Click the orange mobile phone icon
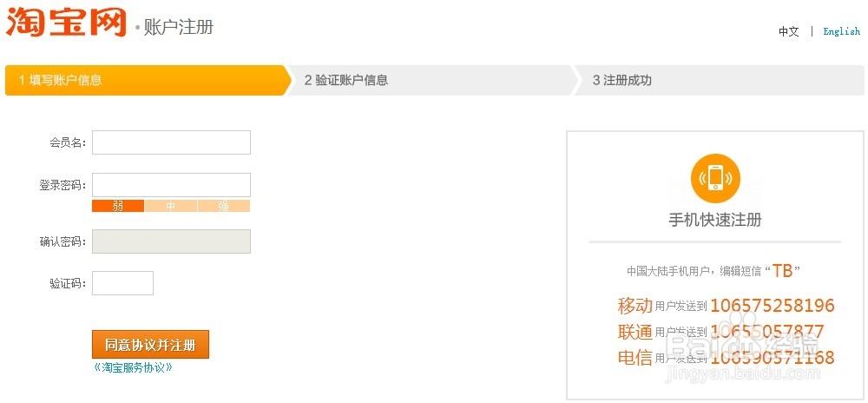Image resolution: width=868 pixels, height=403 pixels. tap(715, 178)
